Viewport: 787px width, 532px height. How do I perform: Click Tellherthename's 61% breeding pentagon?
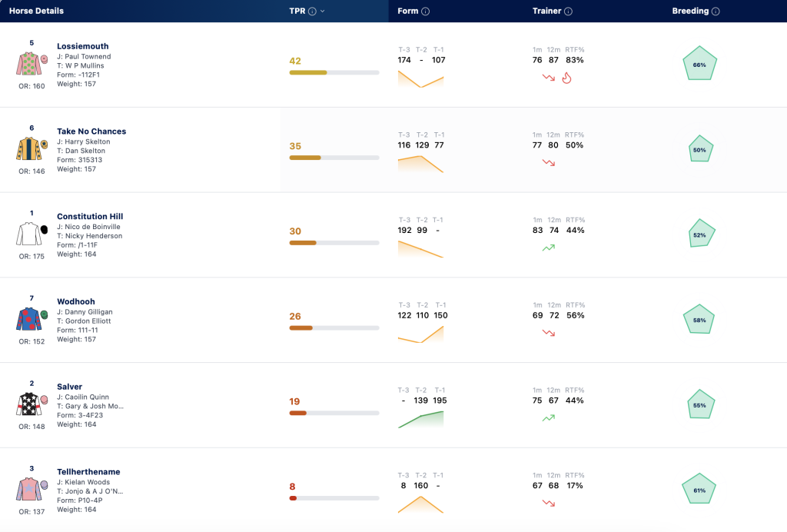click(699, 490)
